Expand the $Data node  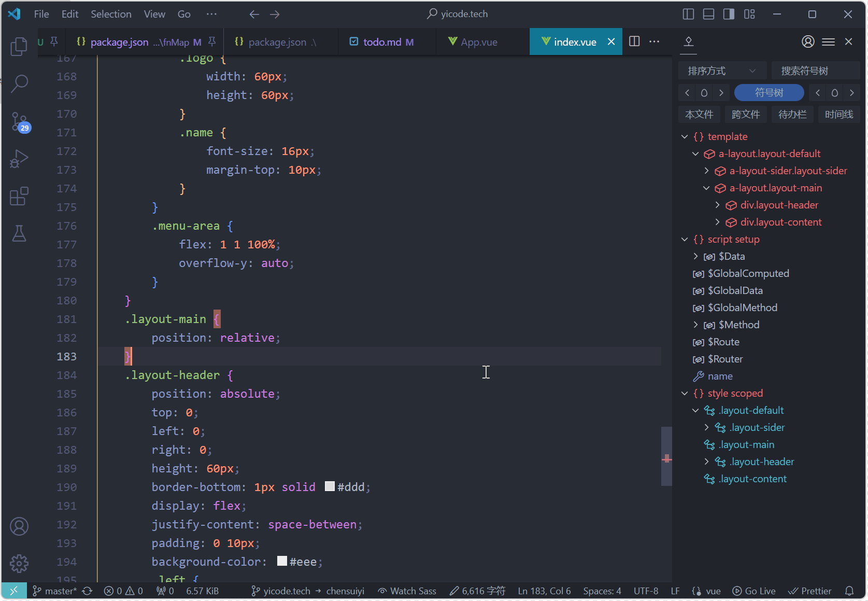pos(695,257)
